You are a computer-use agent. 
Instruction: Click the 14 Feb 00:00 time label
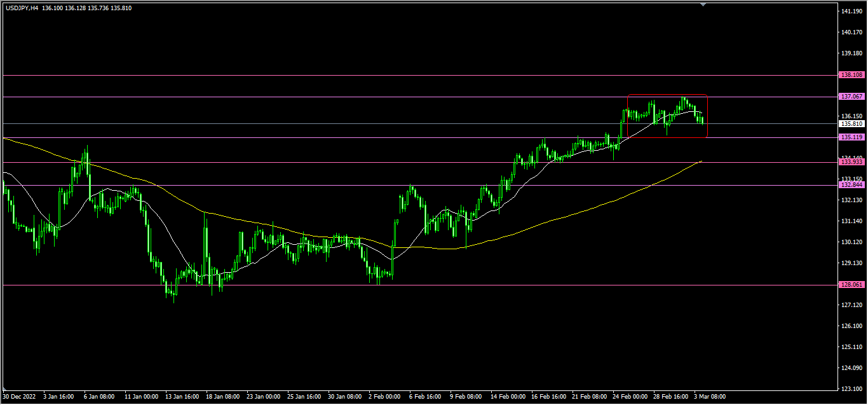click(x=507, y=396)
